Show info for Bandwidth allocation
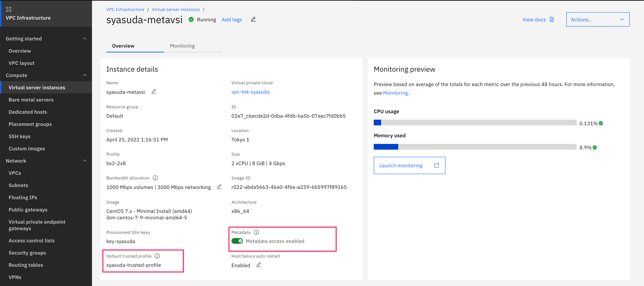 click(155, 178)
